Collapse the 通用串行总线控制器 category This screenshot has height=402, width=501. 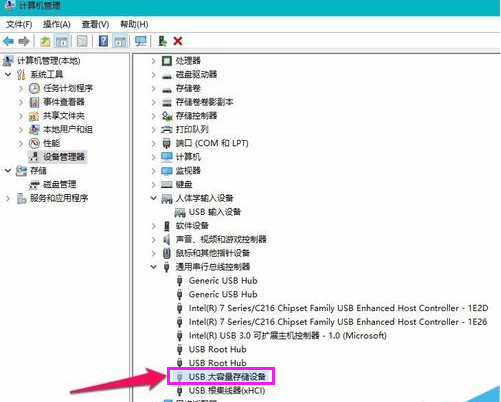(153, 267)
